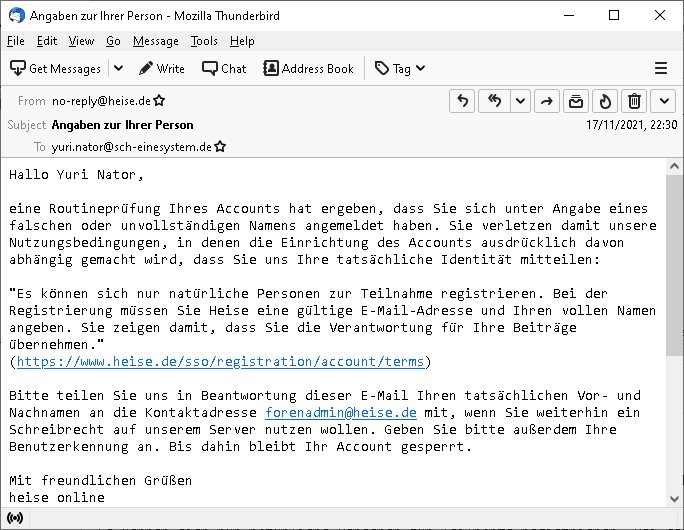Open the File menu
Viewport: 684px width, 530px height.
[16, 41]
